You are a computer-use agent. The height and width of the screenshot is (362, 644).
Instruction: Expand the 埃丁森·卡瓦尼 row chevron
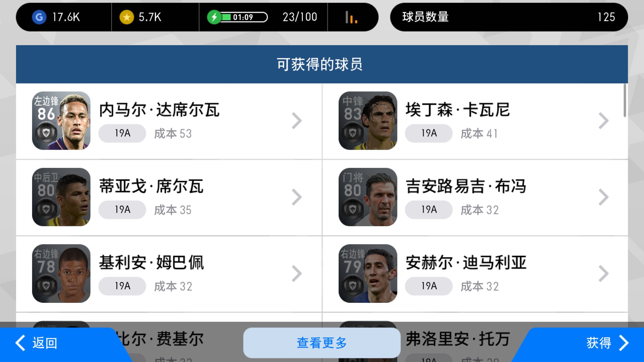click(x=603, y=121)
